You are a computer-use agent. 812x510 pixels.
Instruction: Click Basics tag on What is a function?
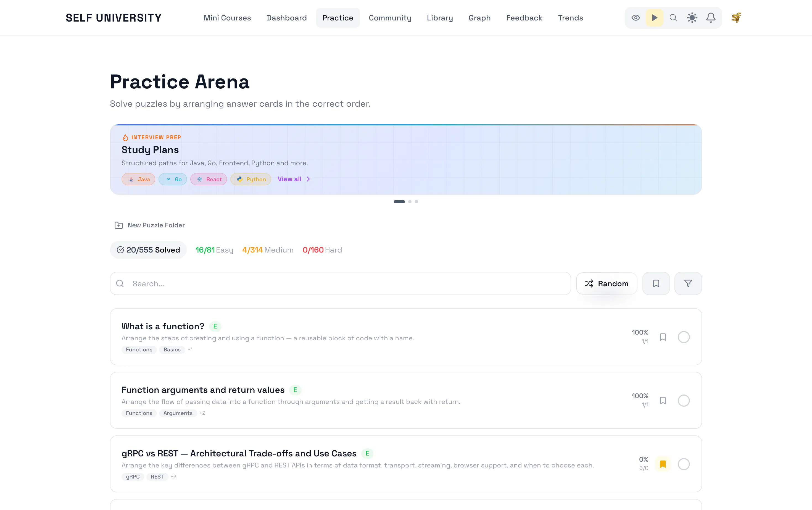tap(172, 349)
